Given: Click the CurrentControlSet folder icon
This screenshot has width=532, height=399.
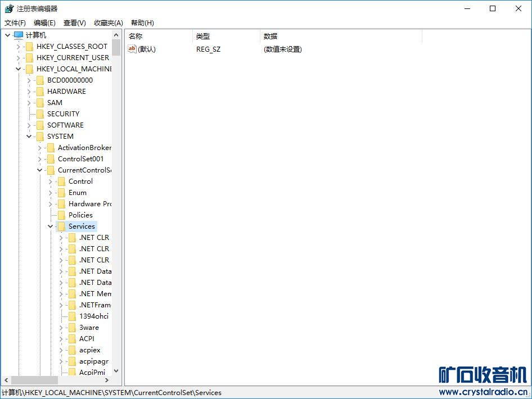Looking at the screenshot, I should click(x=51, y=170).
